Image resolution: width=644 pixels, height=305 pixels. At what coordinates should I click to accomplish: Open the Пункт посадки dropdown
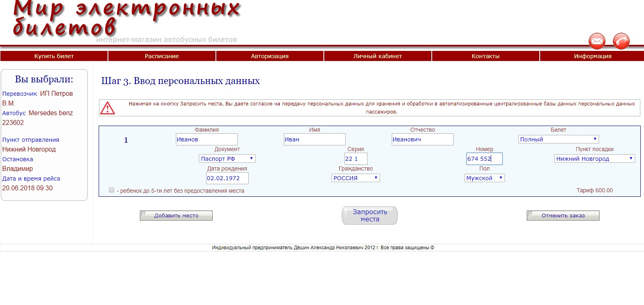pos(594,159)
